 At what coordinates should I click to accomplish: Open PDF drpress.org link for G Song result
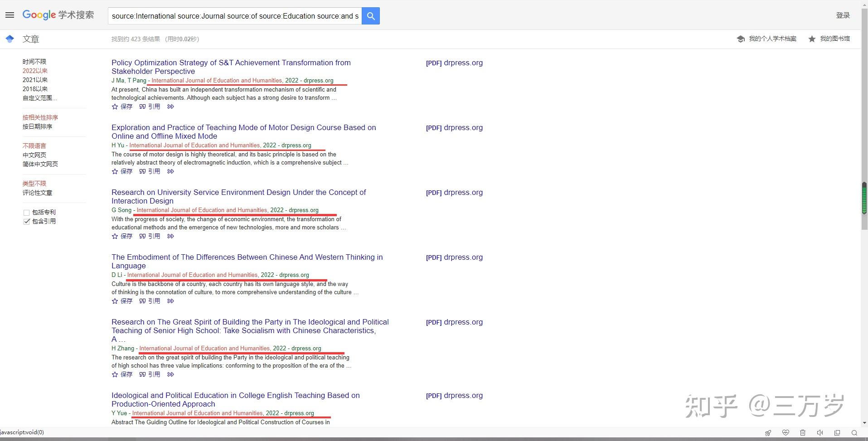pyautogui.click(x=454, y=193)
